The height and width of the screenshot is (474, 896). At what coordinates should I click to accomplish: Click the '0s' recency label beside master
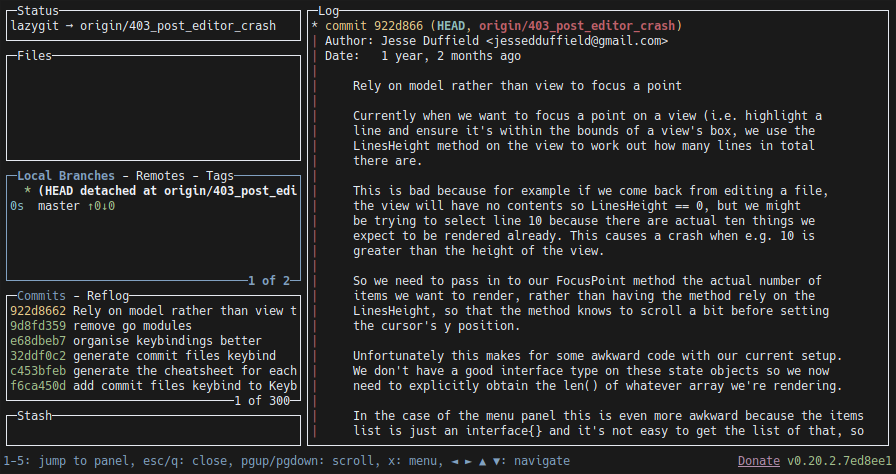coord(17,206)
